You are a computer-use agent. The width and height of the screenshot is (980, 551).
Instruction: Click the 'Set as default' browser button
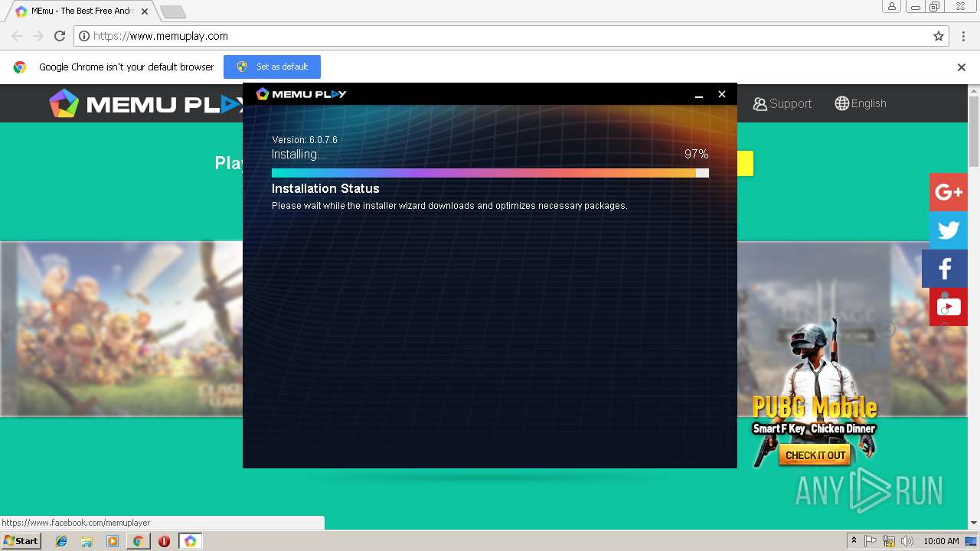click(x=272, y=67)
